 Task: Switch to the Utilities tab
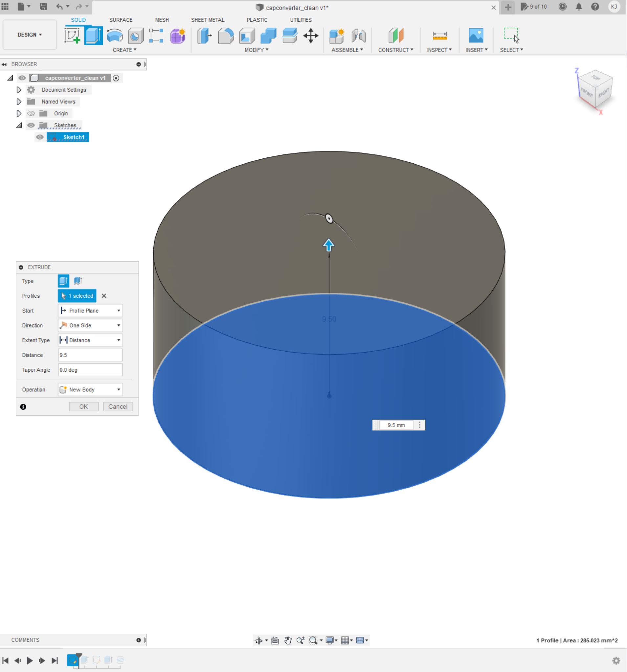tap(301, 20)
